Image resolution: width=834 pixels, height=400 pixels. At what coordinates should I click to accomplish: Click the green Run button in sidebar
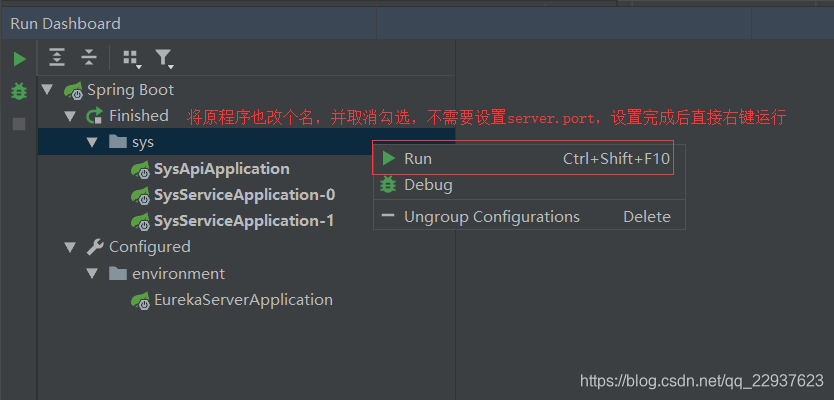click(20, 59)
